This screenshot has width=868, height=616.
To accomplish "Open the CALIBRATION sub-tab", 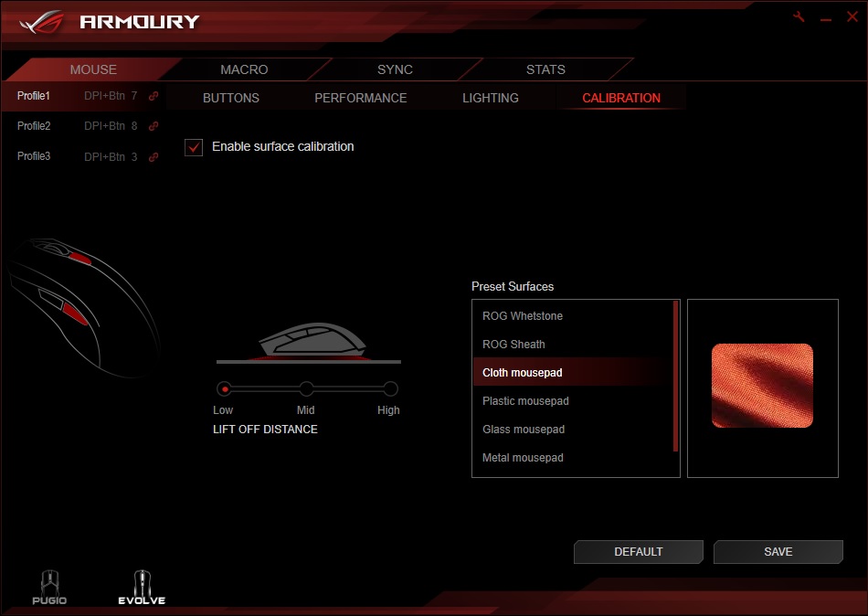I will click(621, 98).
